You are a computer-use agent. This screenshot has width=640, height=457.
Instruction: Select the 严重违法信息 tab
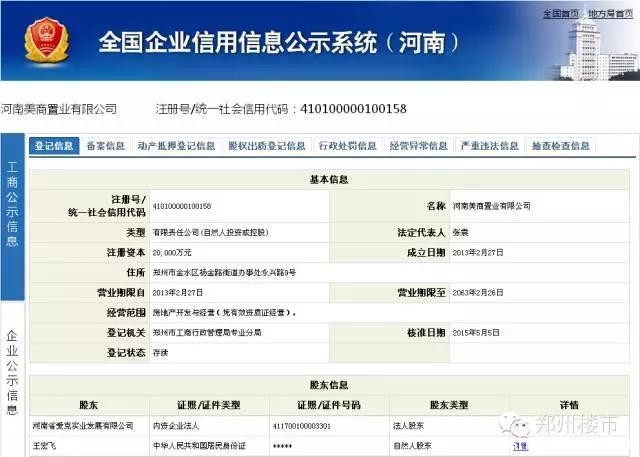(x=489, y=146)
